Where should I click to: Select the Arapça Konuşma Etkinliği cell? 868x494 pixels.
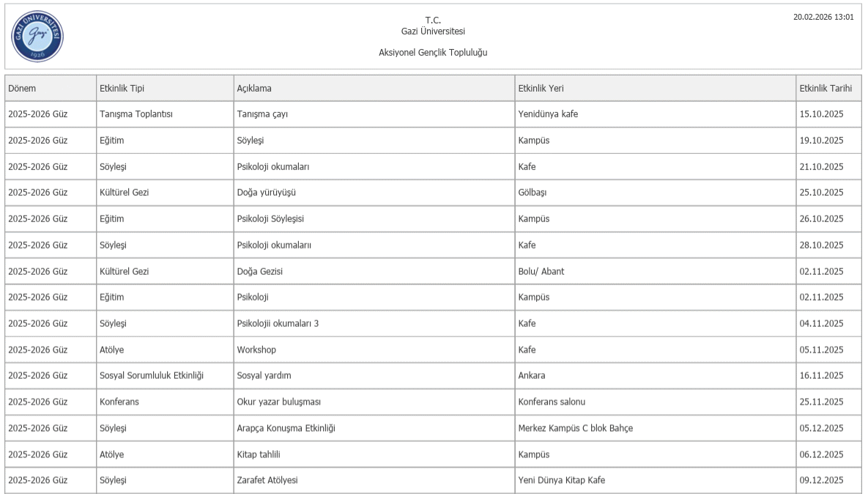[x=286, y=428]
